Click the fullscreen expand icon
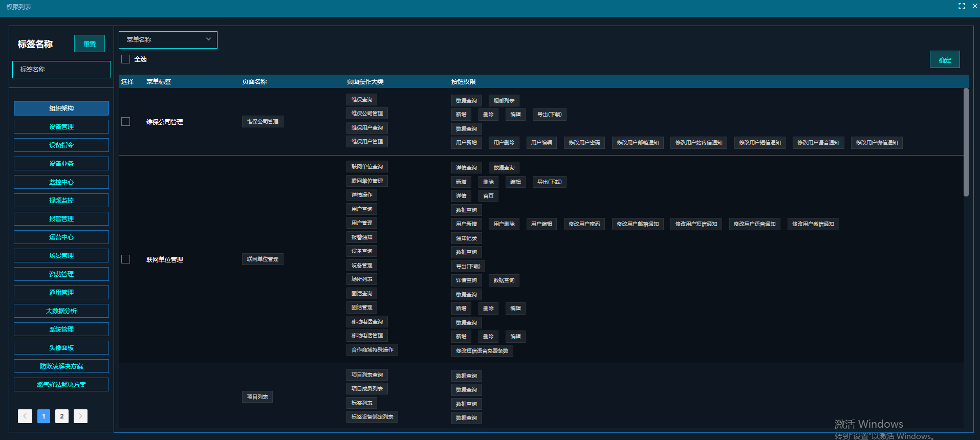 [x=962, y=6]
